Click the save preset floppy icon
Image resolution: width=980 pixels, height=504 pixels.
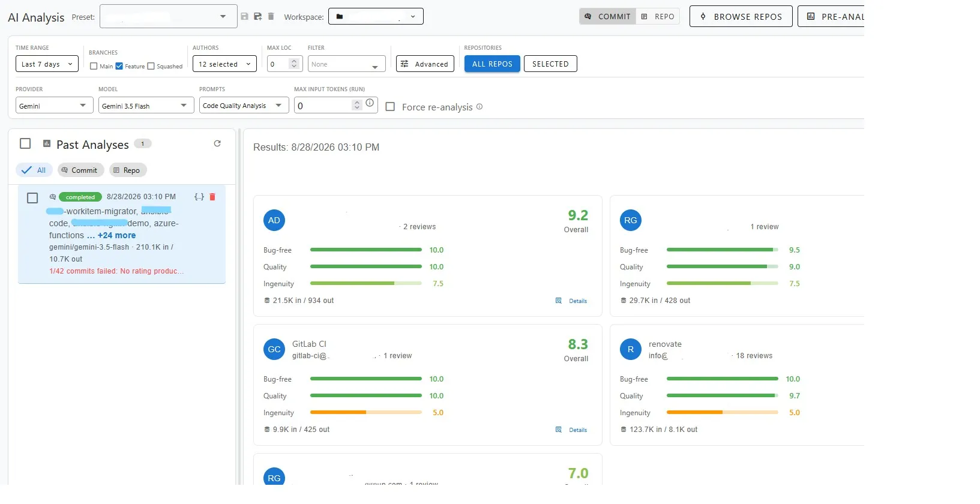(244, 16)
